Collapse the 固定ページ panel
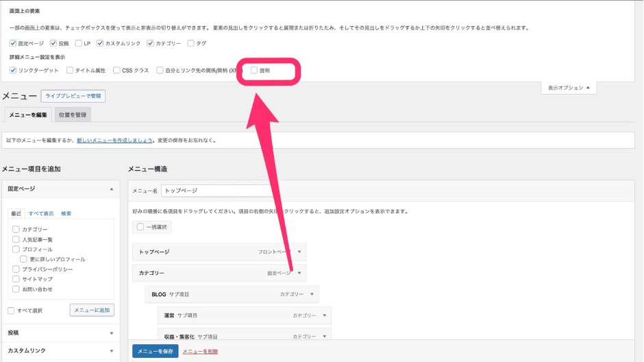 point(112,189)
